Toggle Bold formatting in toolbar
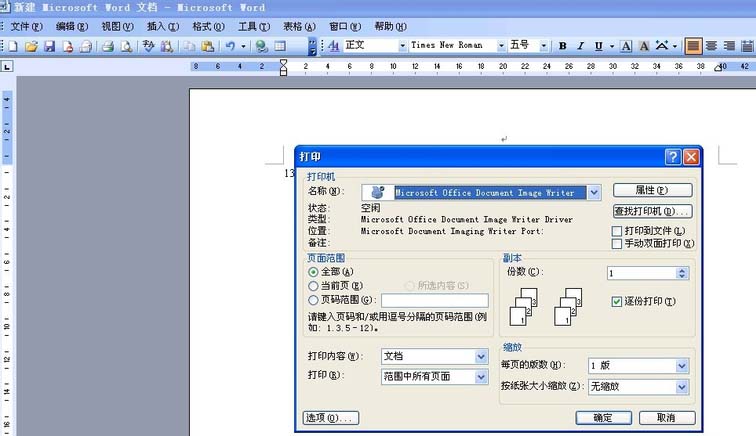The image size is (756, 436). click(x=563, y=46)
